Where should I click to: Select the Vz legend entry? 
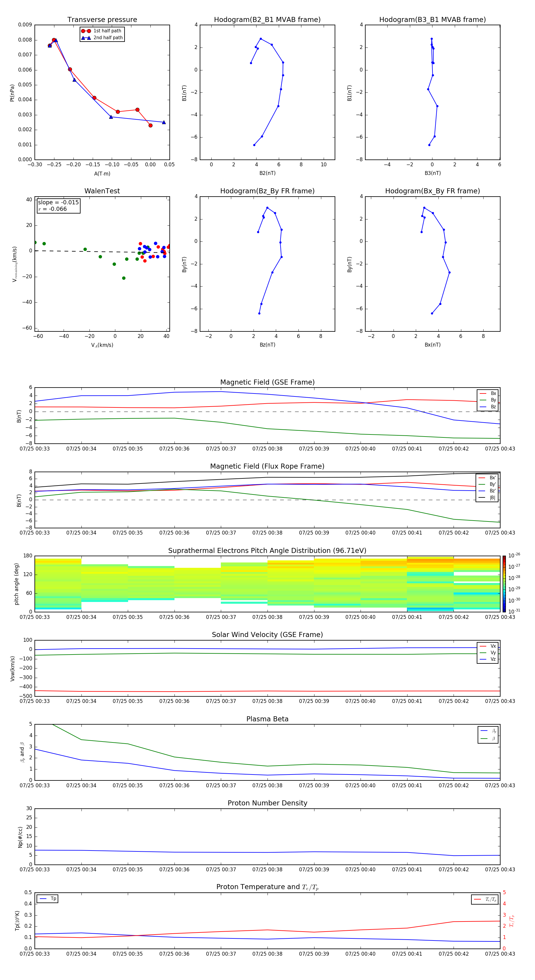[488, 659]
